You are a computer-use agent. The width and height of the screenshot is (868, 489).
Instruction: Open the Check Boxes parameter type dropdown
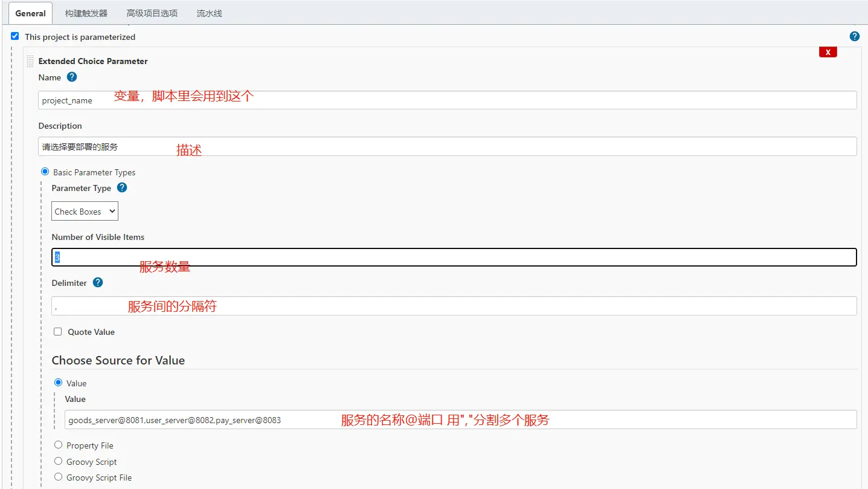pyautogui.click(x=85, y=212)
